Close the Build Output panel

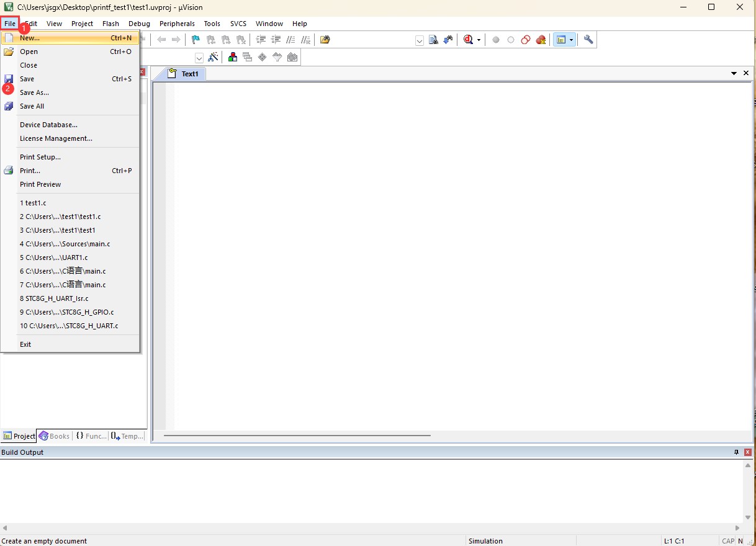(748, 452)
